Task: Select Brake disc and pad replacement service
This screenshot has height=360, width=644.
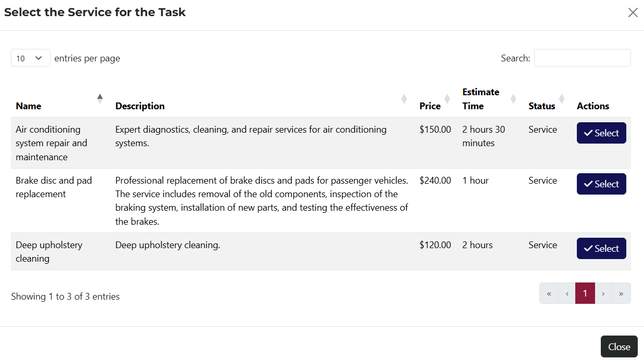Action: click(x=601, y=184)
